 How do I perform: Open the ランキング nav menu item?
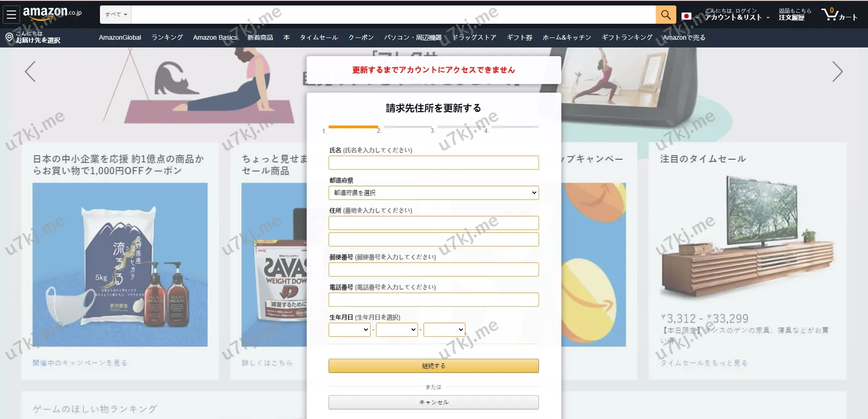click(x=167, y=37)
